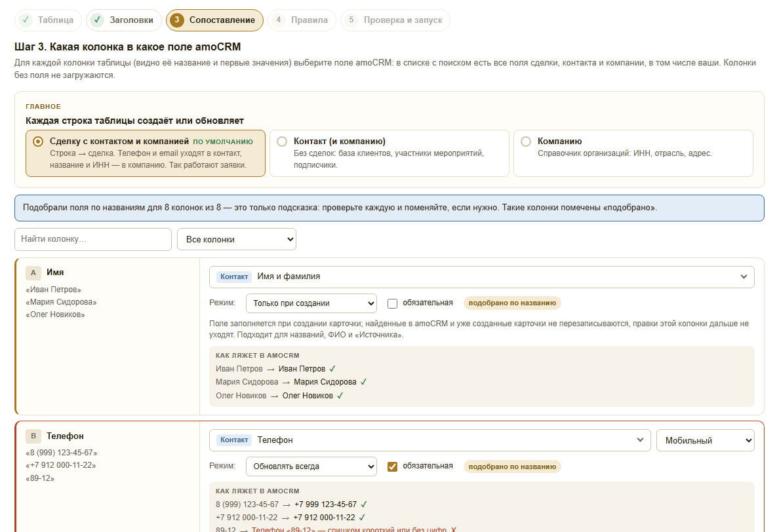Go back to the 'Таблица' step
The width and height of the screenshot is (779, 532).
click(x=48, y=20)
